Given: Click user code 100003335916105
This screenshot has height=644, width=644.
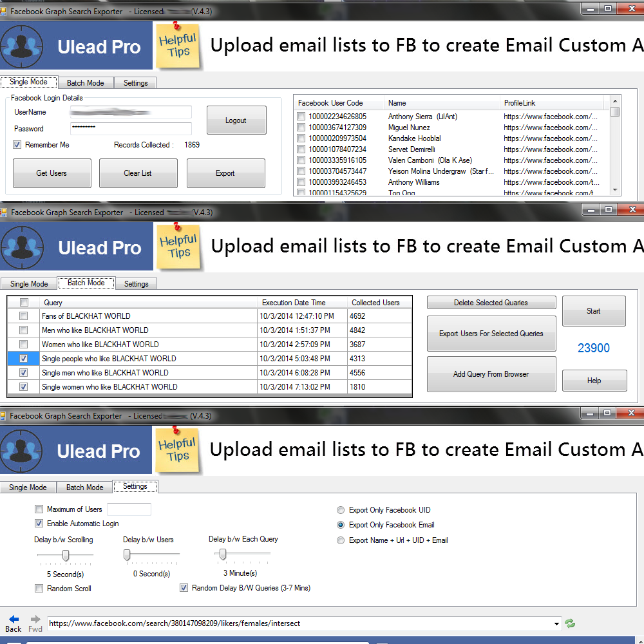Looking at the screenshot, I should coord(337,160).
